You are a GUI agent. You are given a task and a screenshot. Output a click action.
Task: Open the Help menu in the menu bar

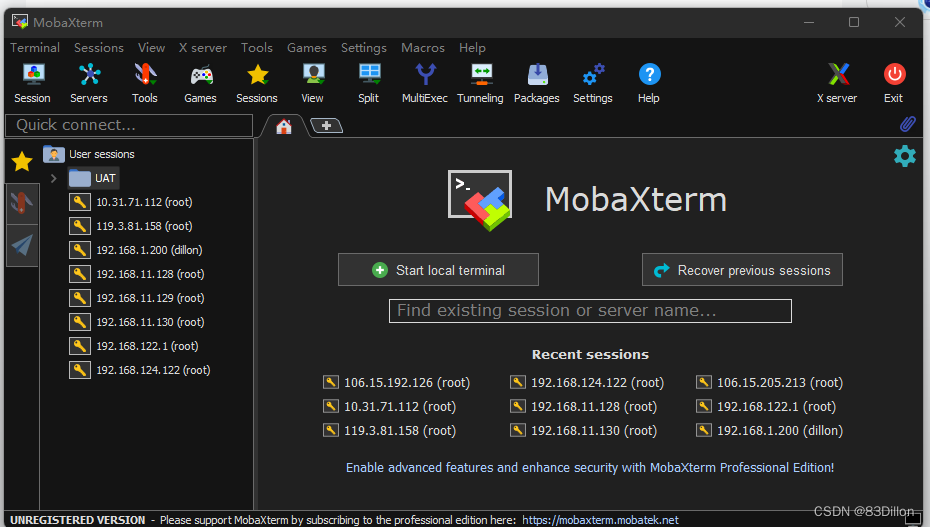pyautogui.click(x=472, y=47)
